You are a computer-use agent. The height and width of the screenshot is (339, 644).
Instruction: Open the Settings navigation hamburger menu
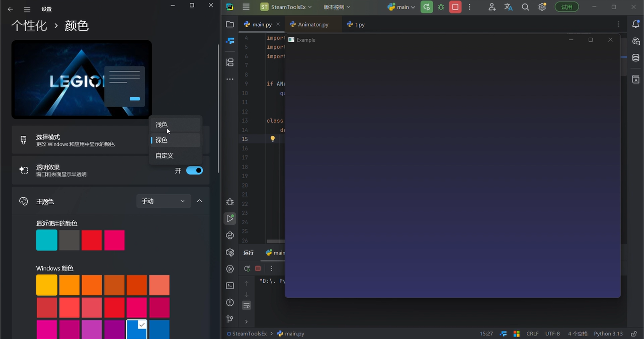point(27,9)
